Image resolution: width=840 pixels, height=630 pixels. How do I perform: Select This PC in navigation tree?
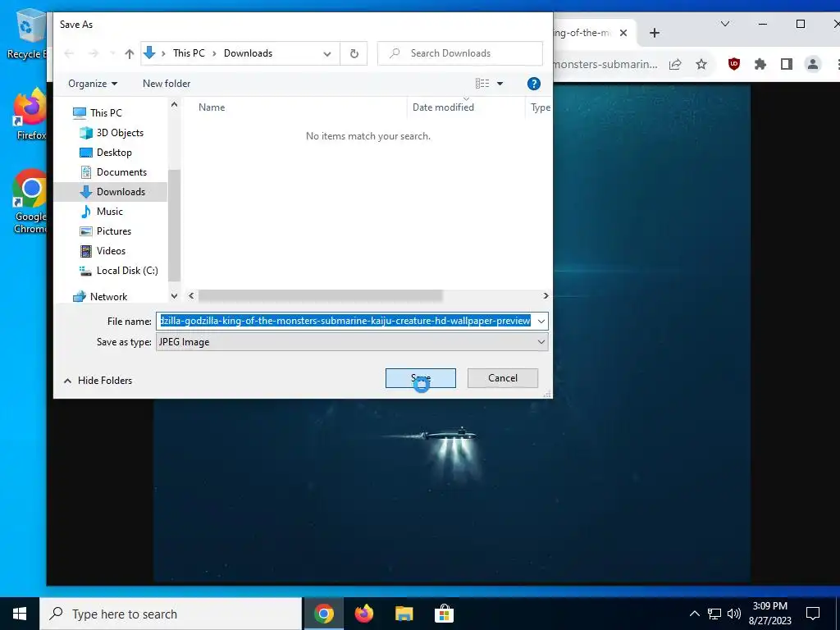(106, 113)
